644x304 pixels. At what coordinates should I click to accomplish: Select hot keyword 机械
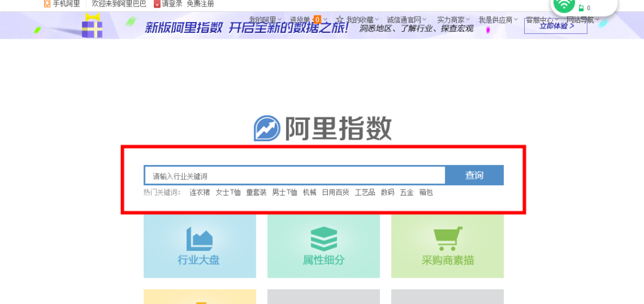[x=309, y=193]
